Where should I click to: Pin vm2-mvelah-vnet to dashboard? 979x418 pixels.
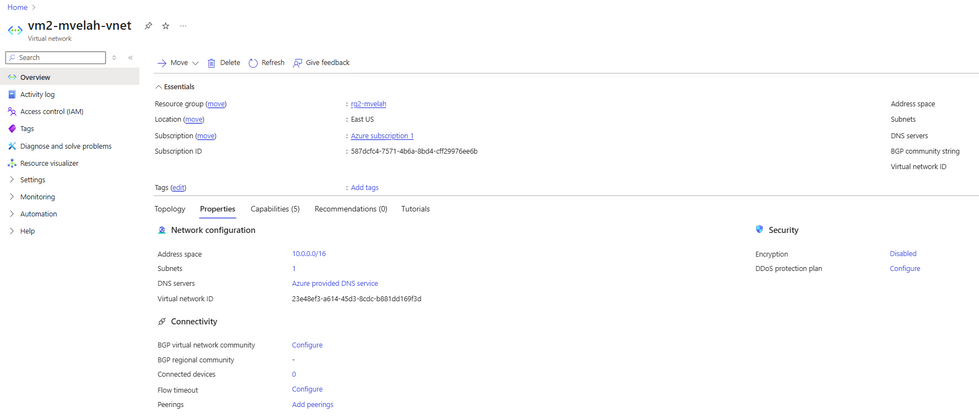pyautogui.click(x=148, y=26)
